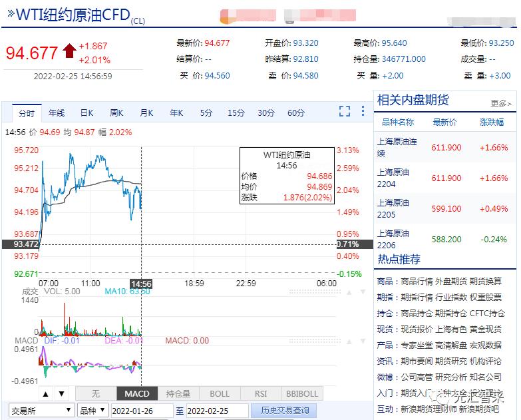Click the 更多> link

(x=501, y=103)
